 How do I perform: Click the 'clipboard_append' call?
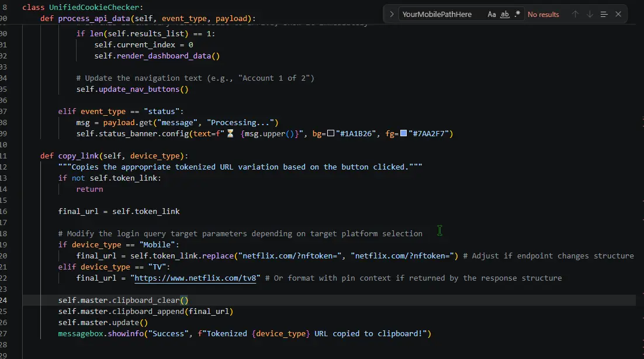click(x=148, y=312)
